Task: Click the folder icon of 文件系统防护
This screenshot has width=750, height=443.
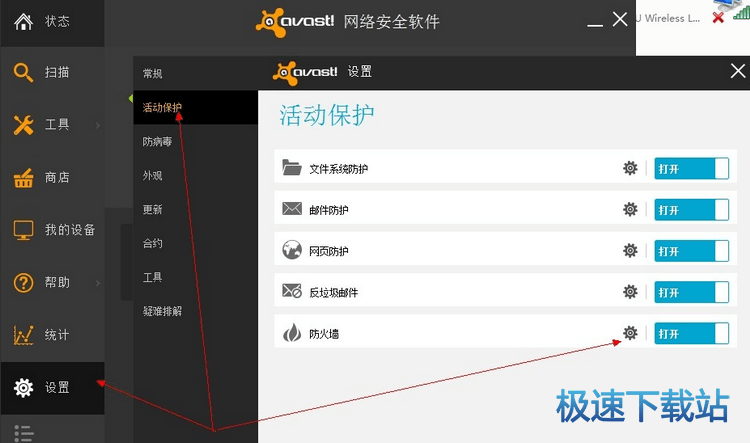Action: [292, 167]
